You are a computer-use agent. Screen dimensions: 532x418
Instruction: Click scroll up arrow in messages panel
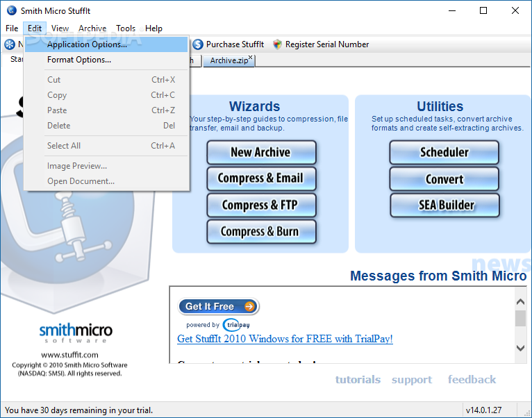pos(520,301)
